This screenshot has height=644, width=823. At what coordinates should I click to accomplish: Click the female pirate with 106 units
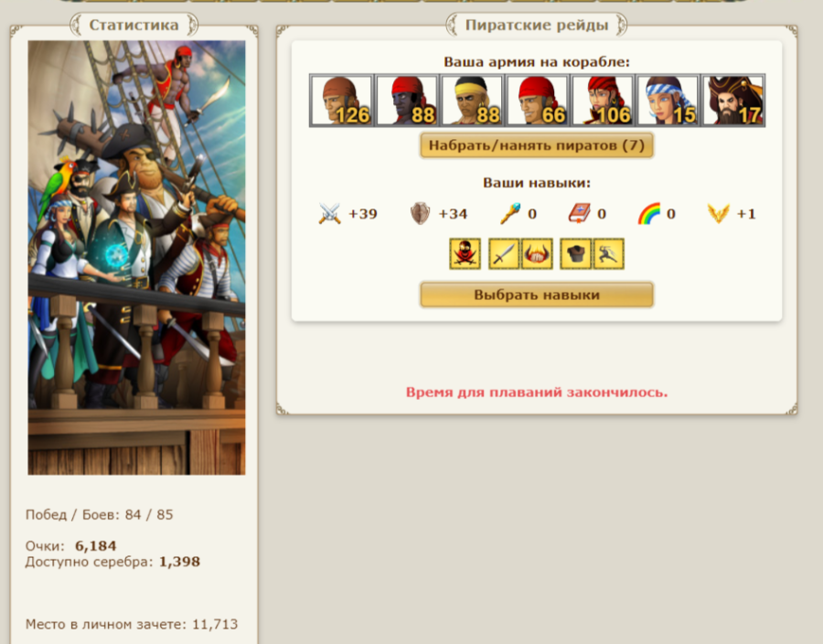603,101
